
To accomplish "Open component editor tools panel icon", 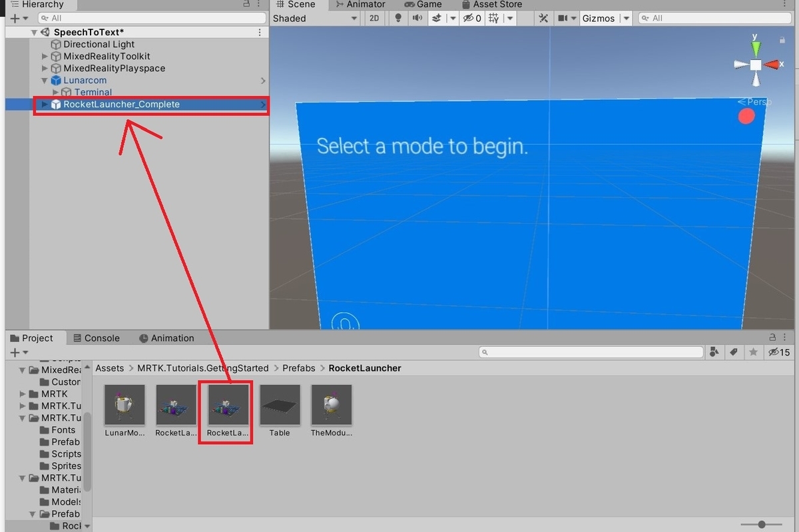I will coord(543,19).
